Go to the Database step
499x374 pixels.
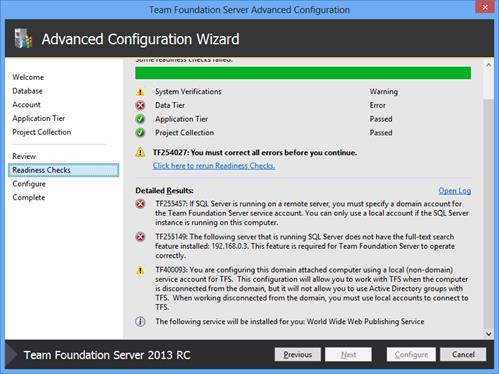pyautogui.click(x=28, y=91)
